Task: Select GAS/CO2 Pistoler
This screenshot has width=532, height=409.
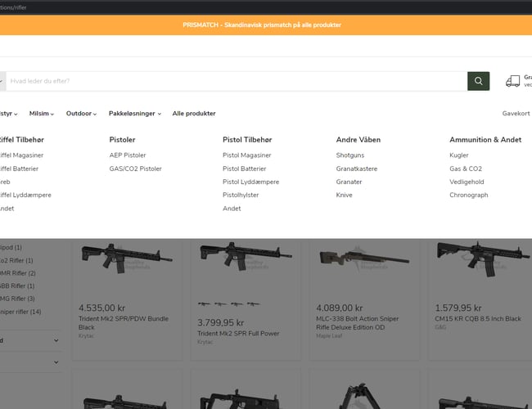Action: click(x=135, y=169)
